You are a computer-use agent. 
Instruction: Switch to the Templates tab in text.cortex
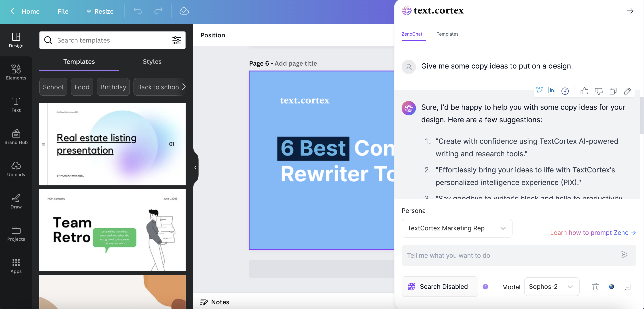447,34
